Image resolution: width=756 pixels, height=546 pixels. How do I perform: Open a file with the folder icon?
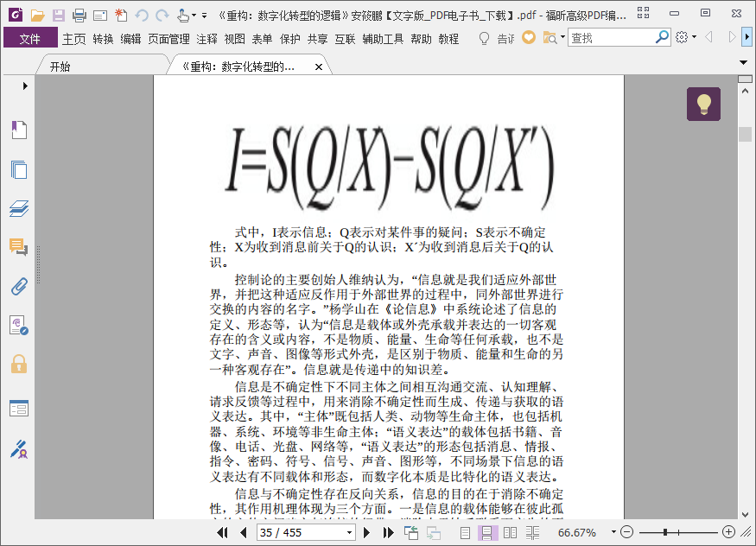tap(38, 16)
